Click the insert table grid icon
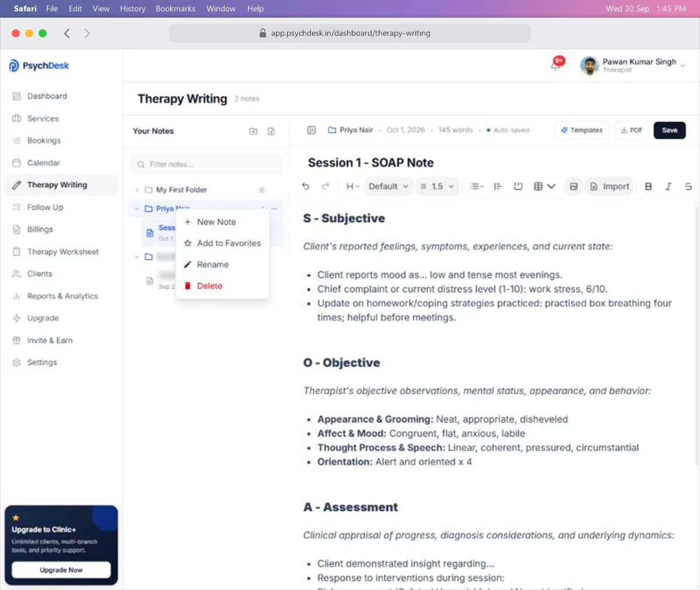Screen dimensions: 700x590 coord(538,186)
